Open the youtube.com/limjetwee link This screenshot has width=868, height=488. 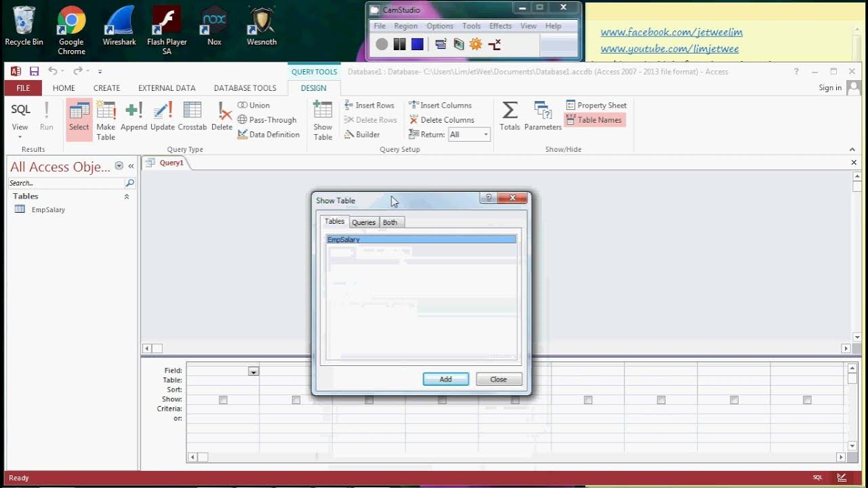pos(670,49)
